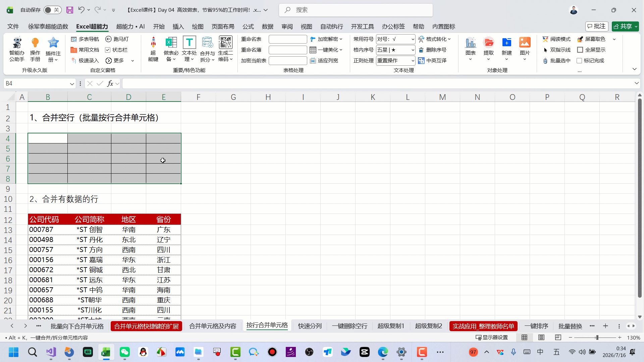Click the 新建 object icon

[506, 43]
